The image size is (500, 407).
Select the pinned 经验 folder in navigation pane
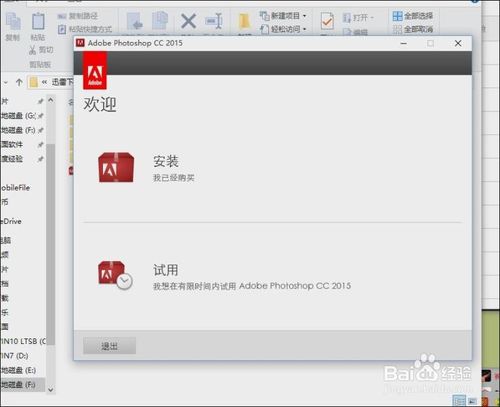pos(12,159)
